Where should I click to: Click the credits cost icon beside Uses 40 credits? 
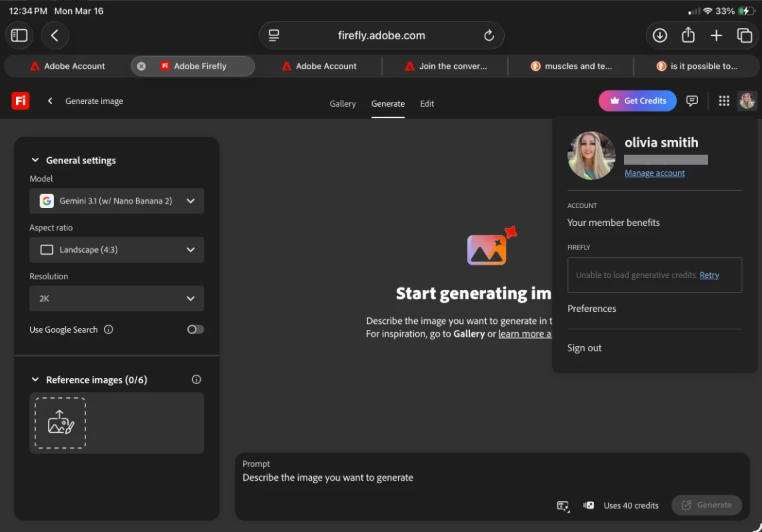coord(589,505)
